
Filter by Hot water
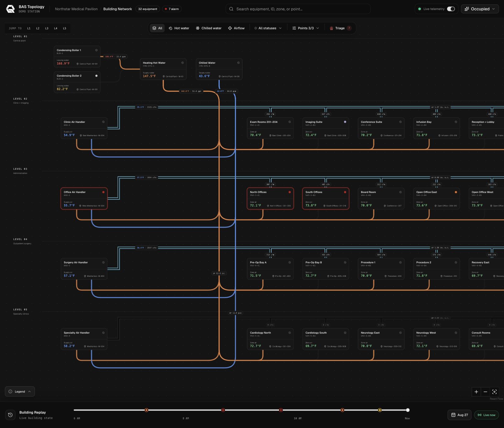click(x=179, y=28)
